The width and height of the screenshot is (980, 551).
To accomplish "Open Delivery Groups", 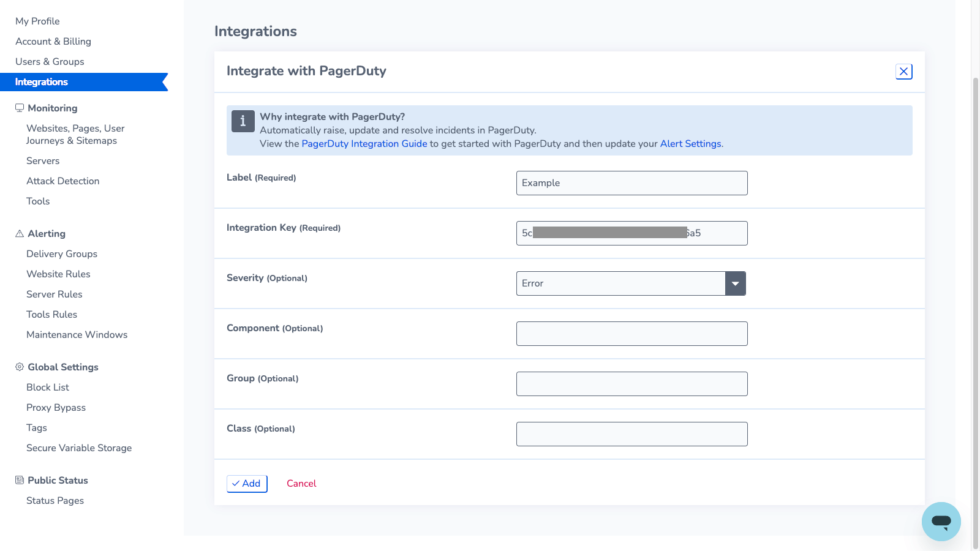I will [62, 254].
